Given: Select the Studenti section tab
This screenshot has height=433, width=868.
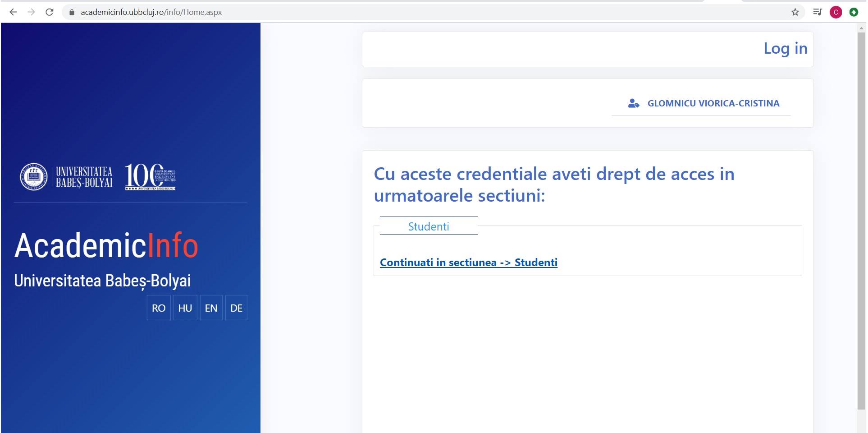Looking at the screenshot, I should [x=429, y=226].
